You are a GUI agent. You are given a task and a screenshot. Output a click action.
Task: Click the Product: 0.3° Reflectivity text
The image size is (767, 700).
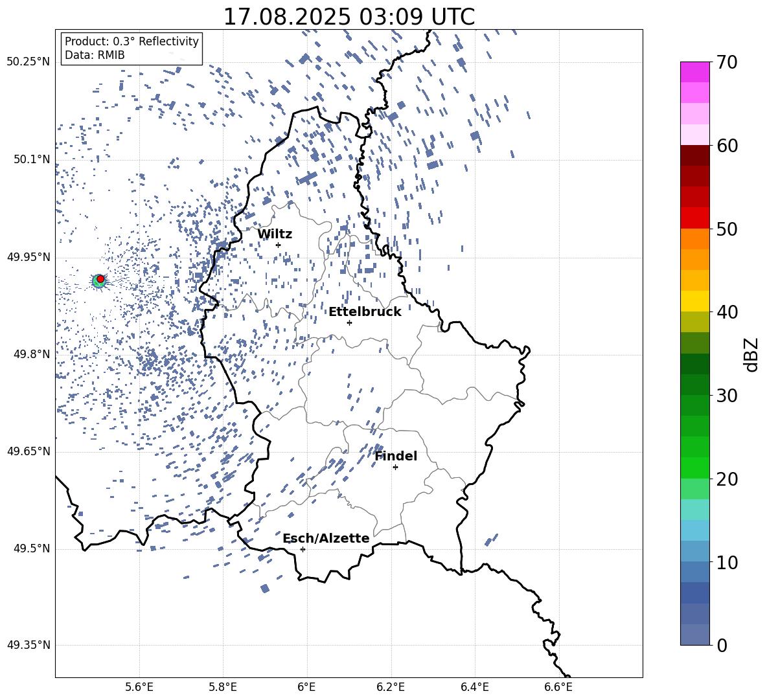point(132,41)
